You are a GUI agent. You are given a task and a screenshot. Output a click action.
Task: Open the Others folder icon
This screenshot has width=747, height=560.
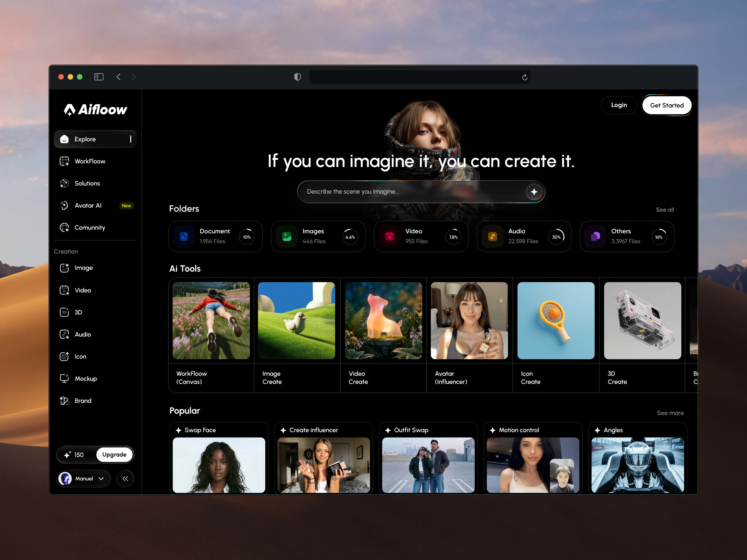pos(596,236)
